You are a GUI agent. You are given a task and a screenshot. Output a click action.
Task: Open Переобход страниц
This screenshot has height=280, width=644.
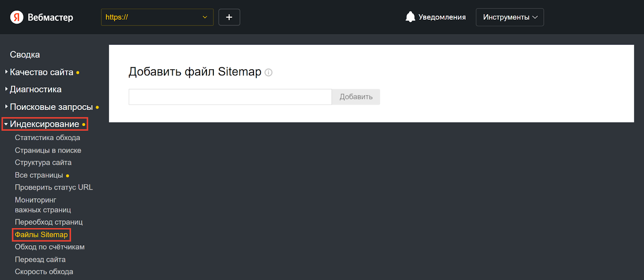click(49, 222)
